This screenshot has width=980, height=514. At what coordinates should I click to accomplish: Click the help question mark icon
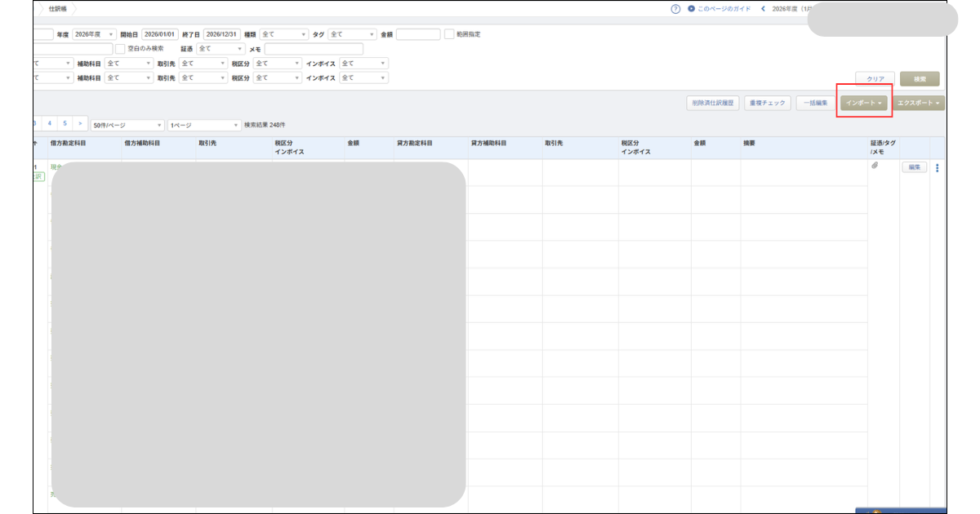[x=675, y=9]
